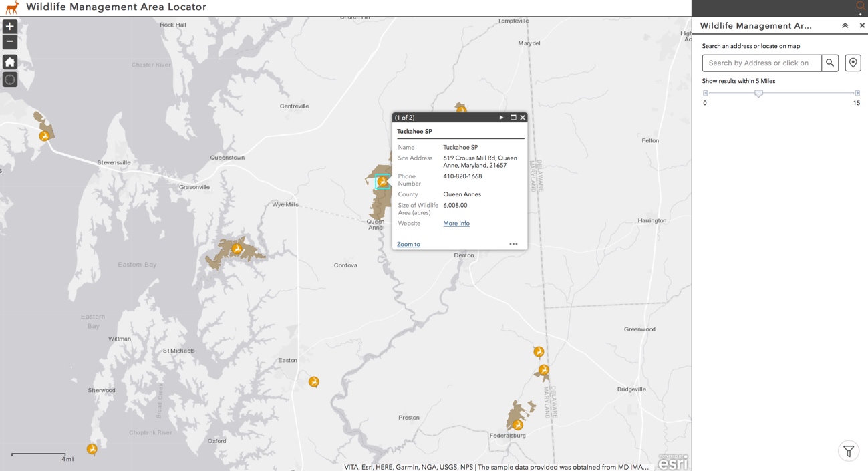Click the wildlife area marker west of Stevensville
The height and width of the screenshot is (471, 868).
point(44,136)
